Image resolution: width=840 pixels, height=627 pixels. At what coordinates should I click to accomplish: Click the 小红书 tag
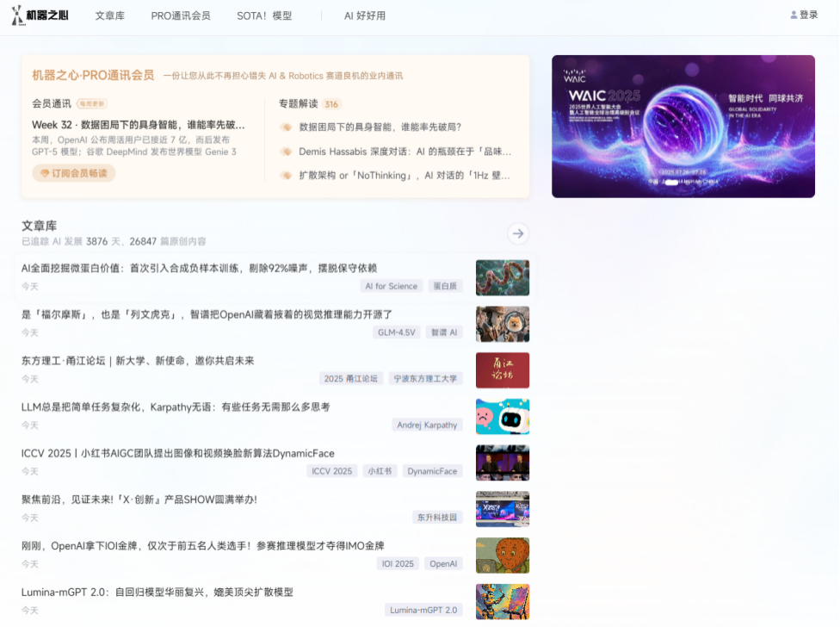tap(380, 471)
